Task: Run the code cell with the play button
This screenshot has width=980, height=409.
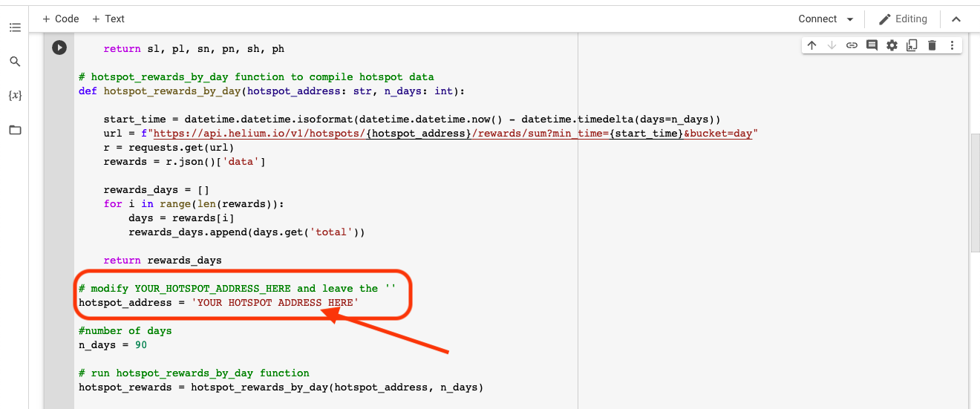Action: coord(59,48)
